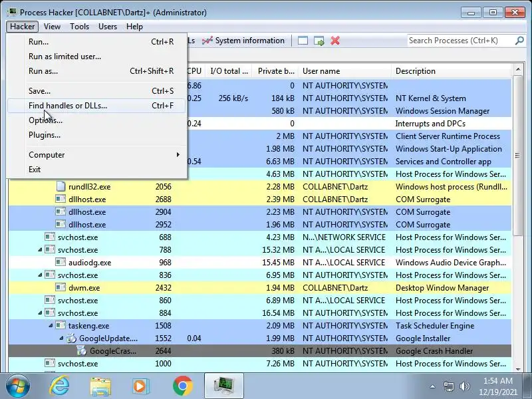The width and height of the screenshot is (532, 399).
Task: Open the Users menu
Action: point(108,27)
